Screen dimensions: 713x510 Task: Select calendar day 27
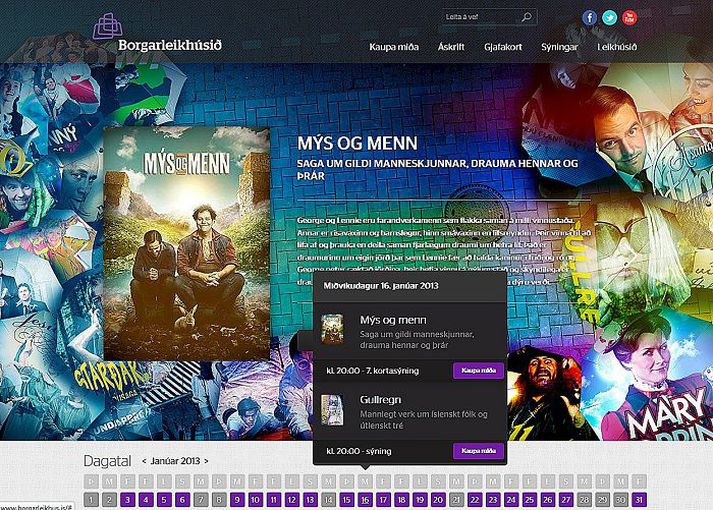click(566, 500)
